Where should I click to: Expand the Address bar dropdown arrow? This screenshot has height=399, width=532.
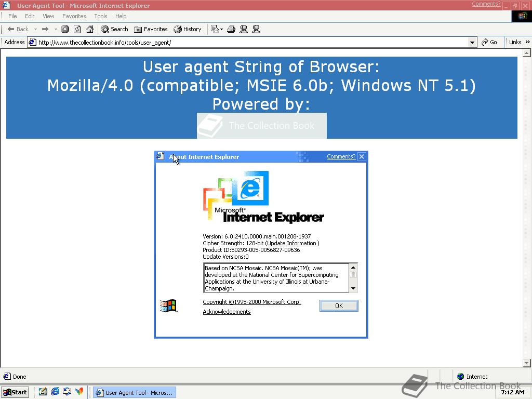pos(472,43)
